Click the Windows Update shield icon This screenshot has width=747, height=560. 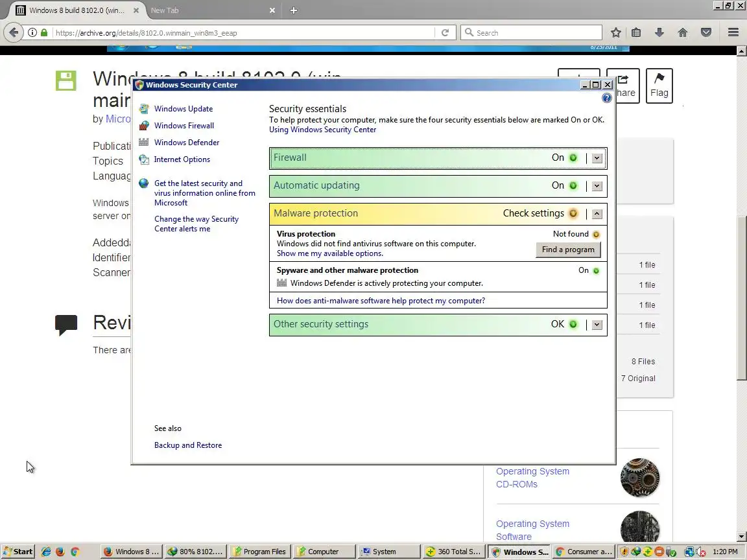(144, 109)
